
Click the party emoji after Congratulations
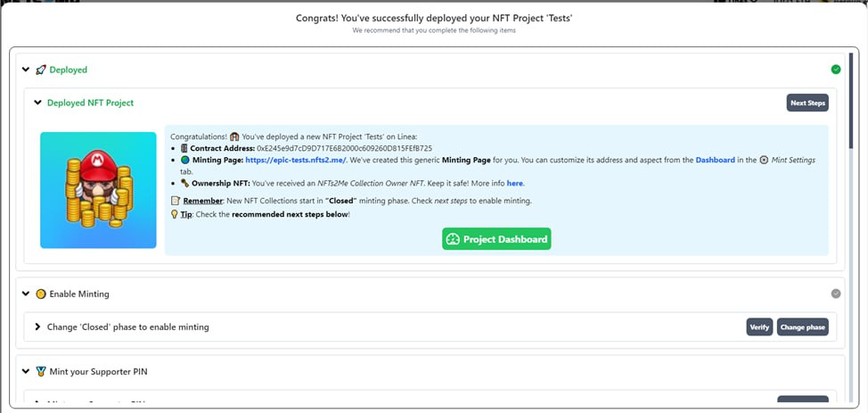pyautogui.click(x=234, y=136)
